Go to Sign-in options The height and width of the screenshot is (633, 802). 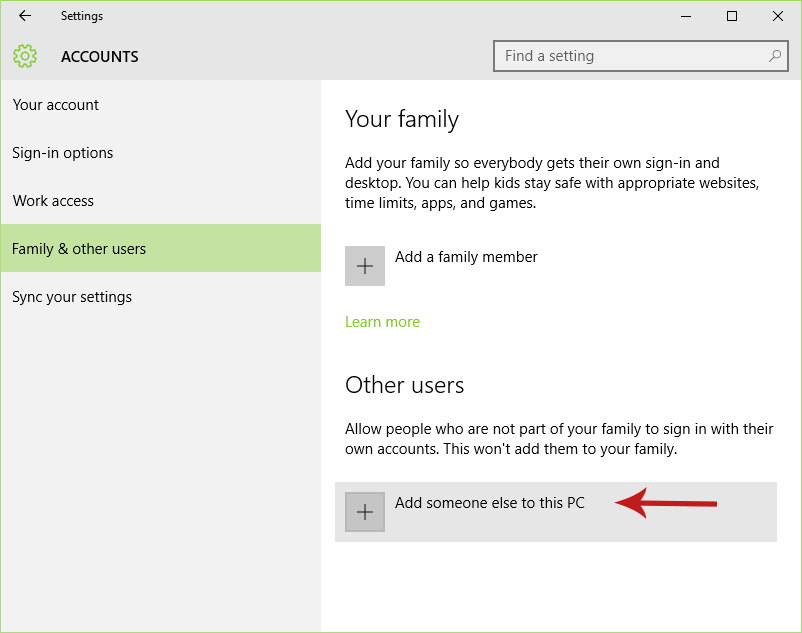62,153
